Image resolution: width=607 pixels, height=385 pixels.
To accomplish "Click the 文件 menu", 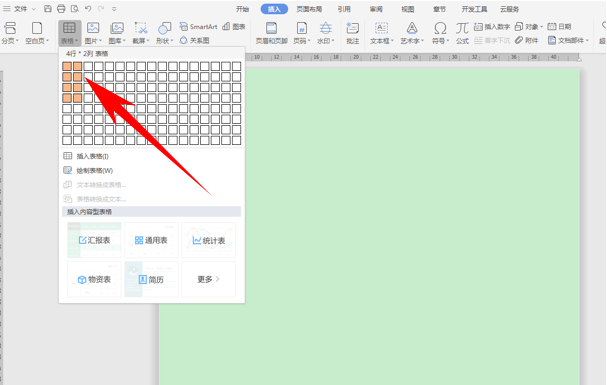I will point(21,9).
